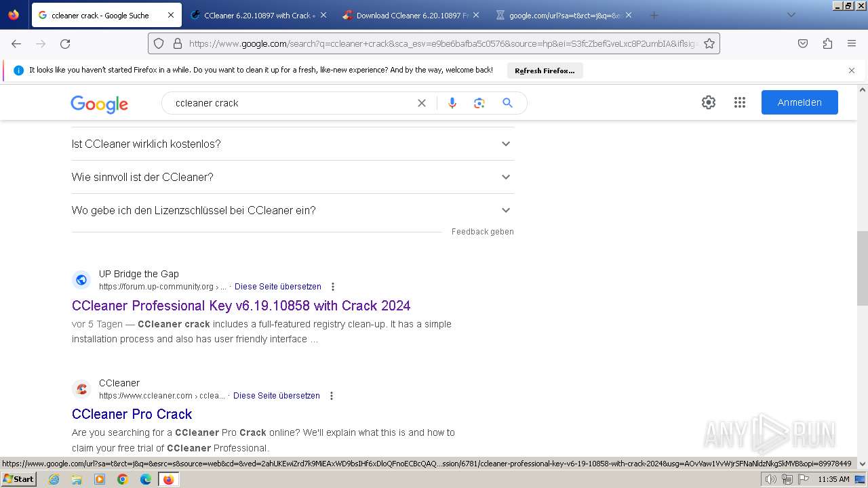Viewport: 868px width, 488px height.
Task: Click into the Google search box
Action: [292, 103]
